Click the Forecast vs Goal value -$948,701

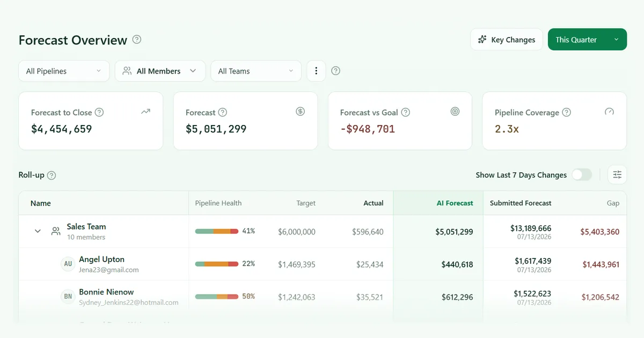(x=368, y=129)
